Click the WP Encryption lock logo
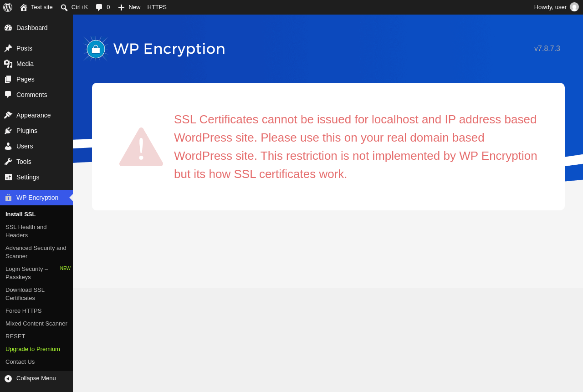Screen dimensions: 583x392 pyautogui.click(x=96, y=49)
